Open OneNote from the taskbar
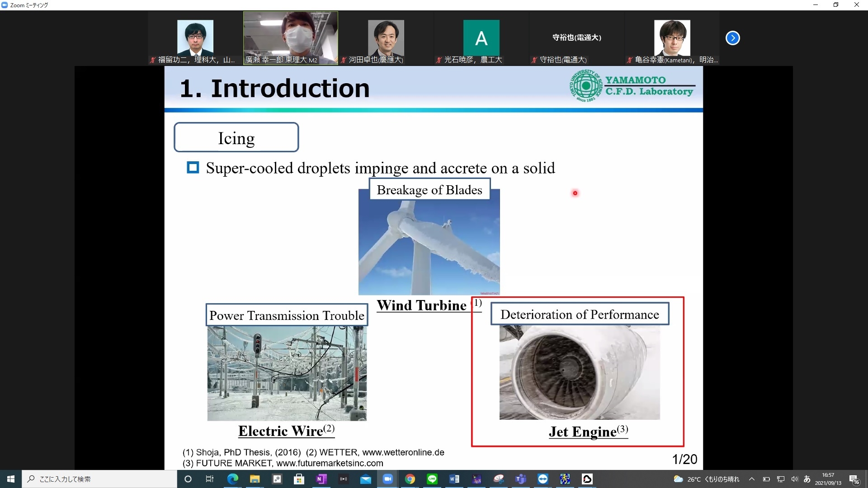Image resolution: width=868 pixels, height=488 pixels. tap(321, 479)
